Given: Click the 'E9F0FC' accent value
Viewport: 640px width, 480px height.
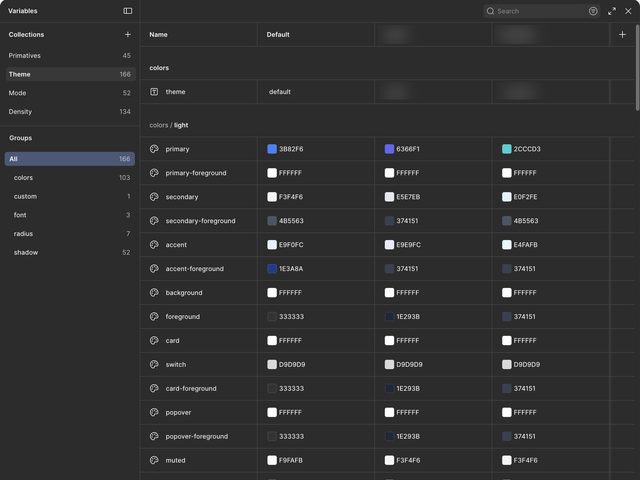Looking at the screenshot, I should [x=291, y=245].
